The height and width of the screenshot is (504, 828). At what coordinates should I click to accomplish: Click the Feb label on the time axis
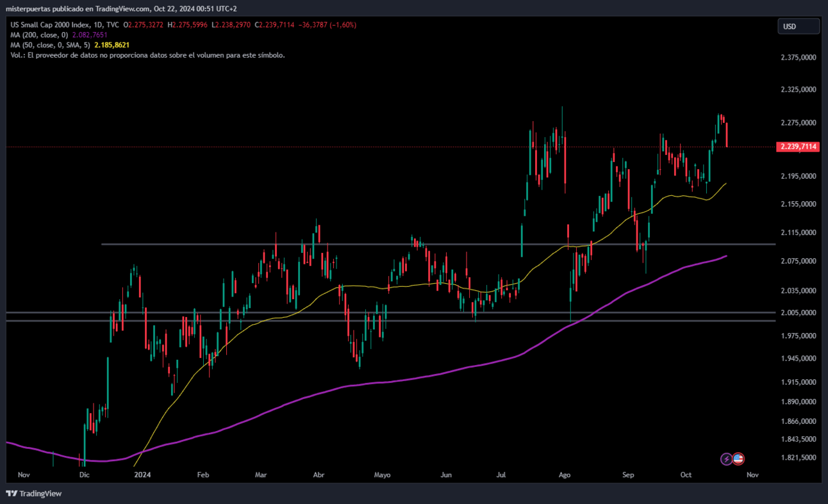tap(203, 475)
